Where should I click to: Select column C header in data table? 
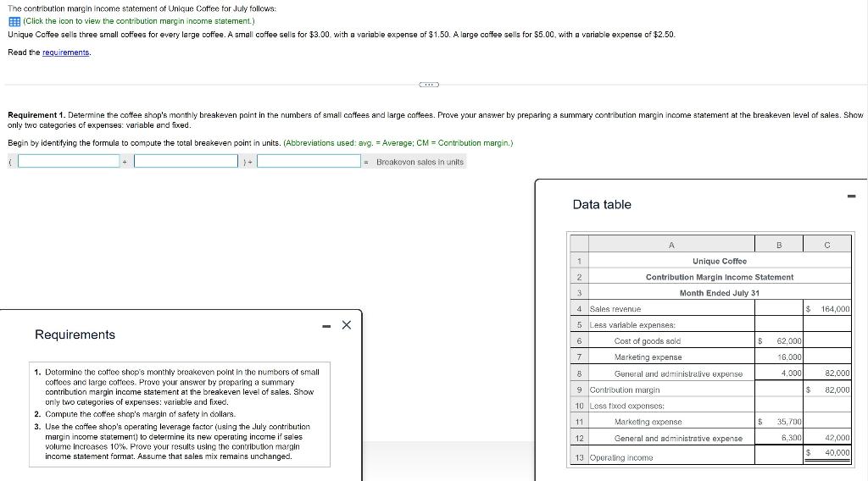coord(827,245)
